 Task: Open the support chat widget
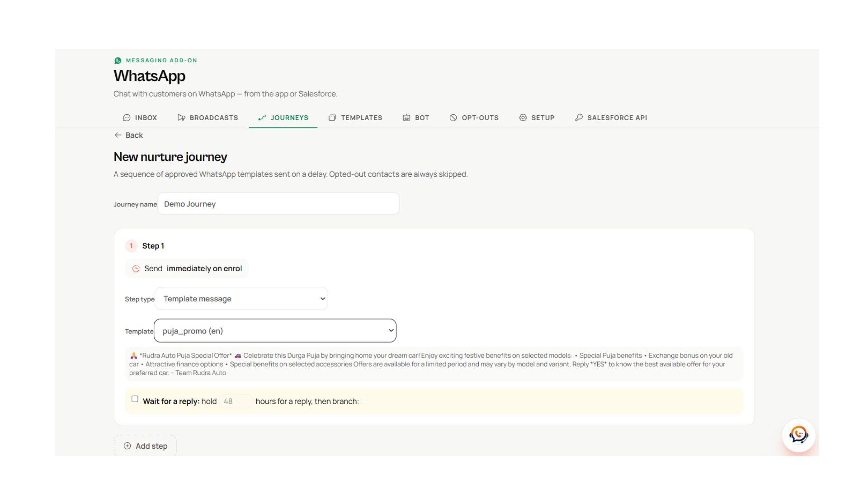[x=799, y=435]
